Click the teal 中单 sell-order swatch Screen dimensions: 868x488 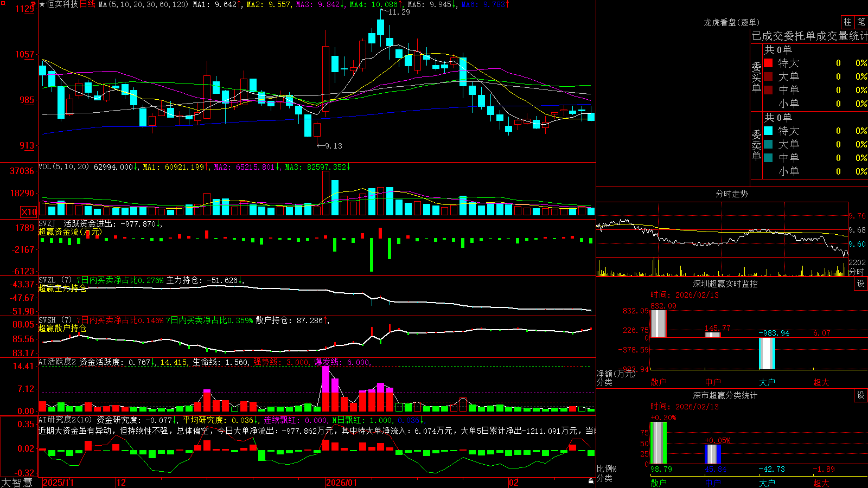coord(768,157)
